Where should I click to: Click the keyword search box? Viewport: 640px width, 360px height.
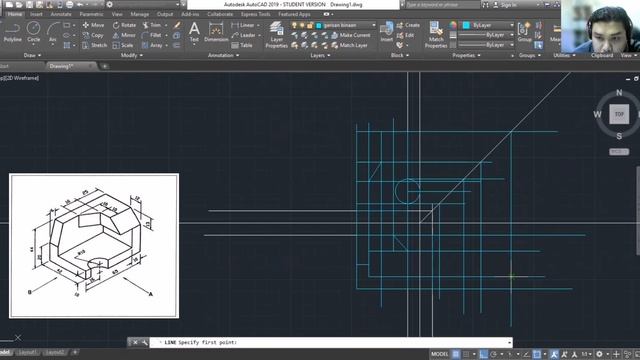(x=443, y=5)
